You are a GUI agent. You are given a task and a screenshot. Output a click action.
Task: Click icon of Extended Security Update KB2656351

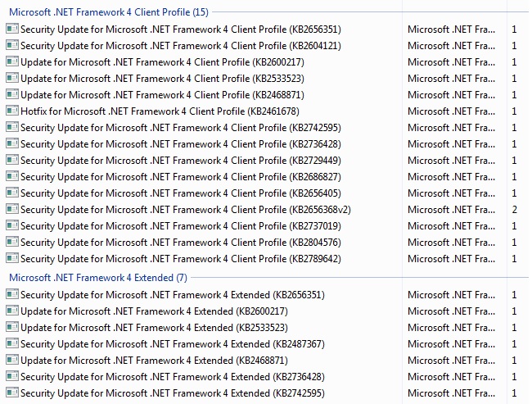pos(12,294)
